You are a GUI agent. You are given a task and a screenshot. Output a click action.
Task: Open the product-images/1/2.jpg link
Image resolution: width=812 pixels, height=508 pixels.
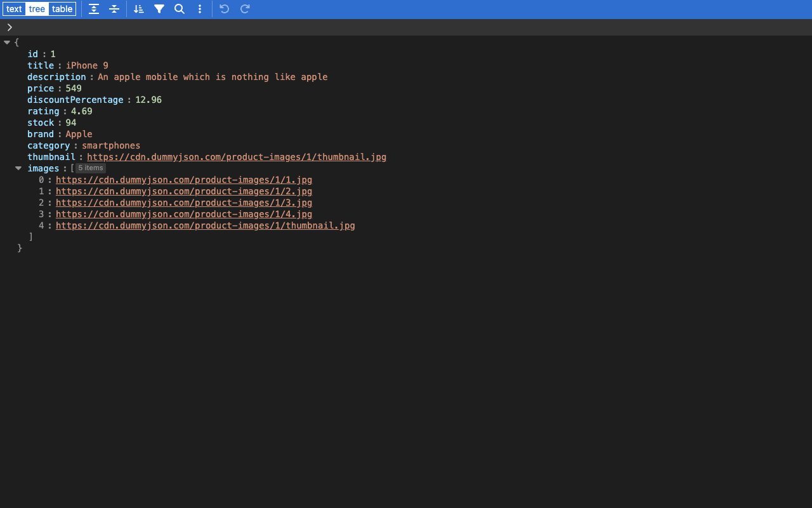pyautogui.click(x=184, y=191)
